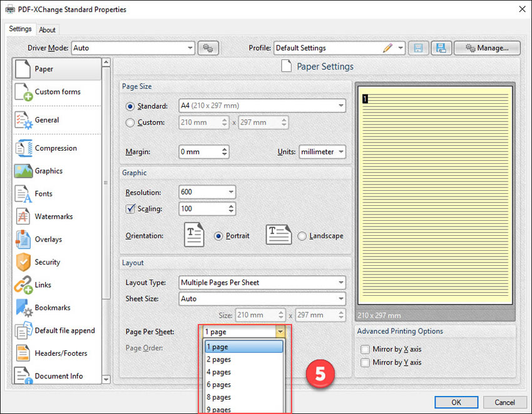Click the pencil edit icon in Profile box
Viewport: 532px width, 414px height.
pos(387,48)
